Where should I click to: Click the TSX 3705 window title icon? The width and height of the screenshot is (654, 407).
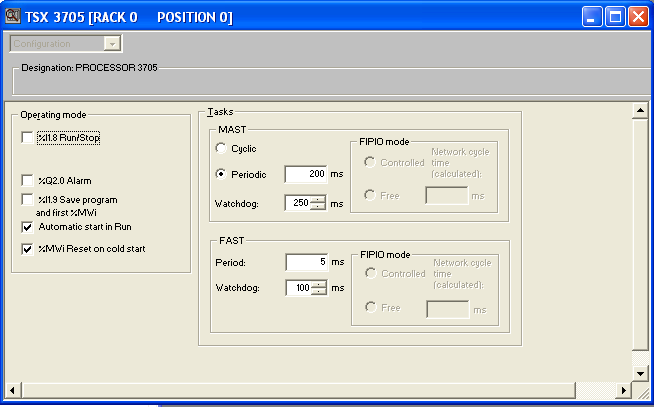click(12, 16)
